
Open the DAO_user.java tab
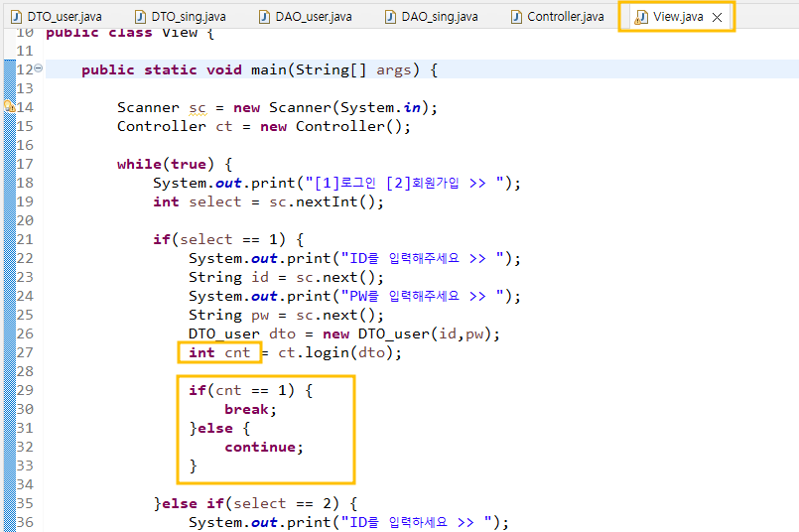306,17
